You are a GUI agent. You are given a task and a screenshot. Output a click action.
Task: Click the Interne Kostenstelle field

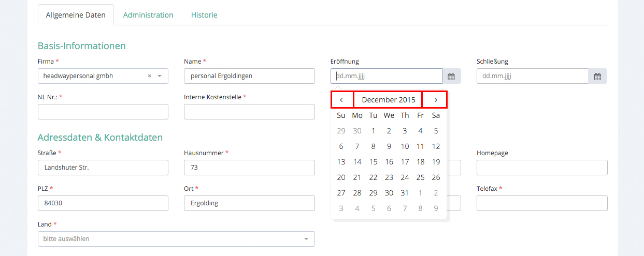(249, 112)
